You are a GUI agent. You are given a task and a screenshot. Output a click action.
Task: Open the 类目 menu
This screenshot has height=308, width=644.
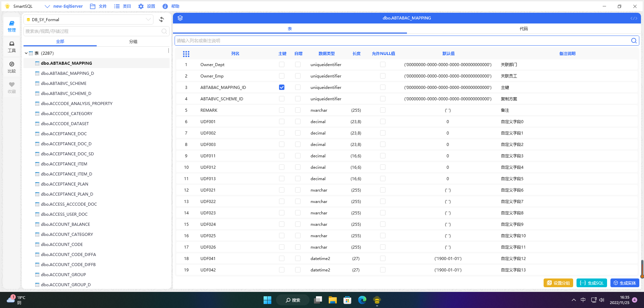(123, 6)
